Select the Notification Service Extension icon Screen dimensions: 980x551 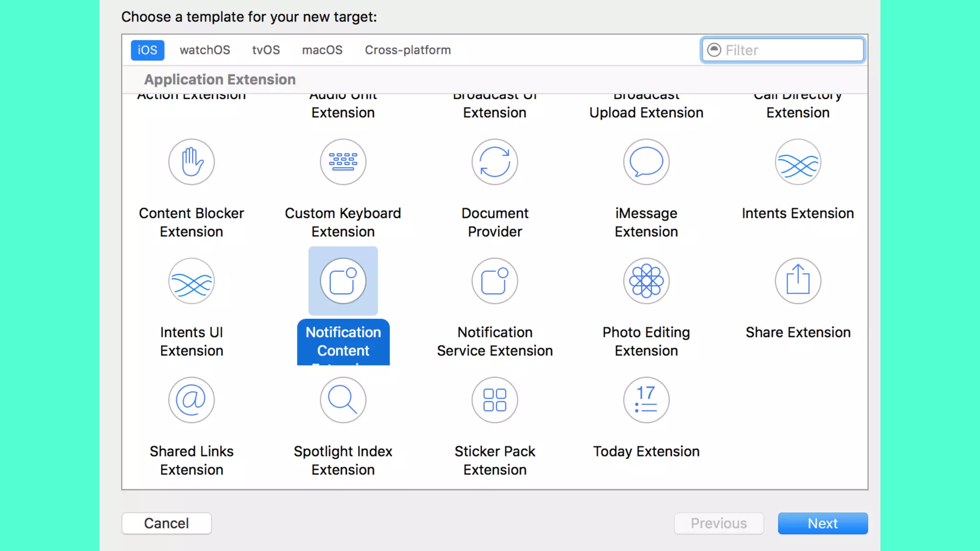pos(494,281)
